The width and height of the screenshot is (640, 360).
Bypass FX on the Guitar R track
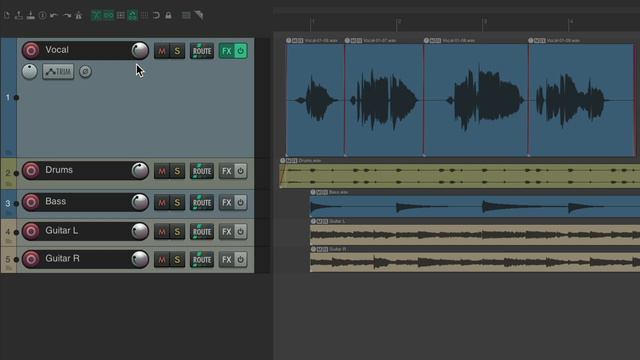pos(241,260)
